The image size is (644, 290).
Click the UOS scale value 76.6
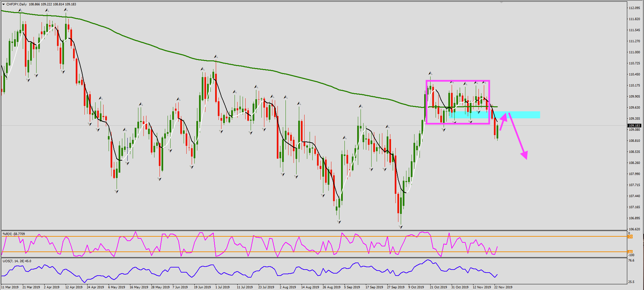pyautogui.click(x=631, y=260)
